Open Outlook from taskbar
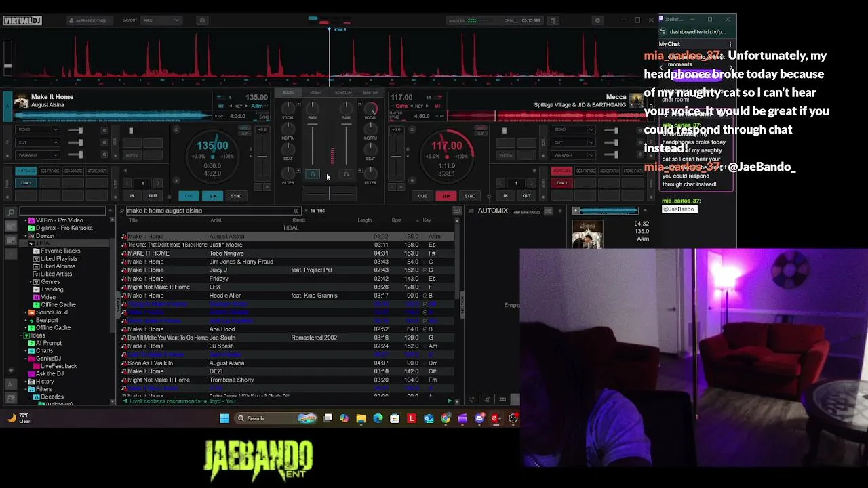868x488 pixels. point(429,418)
